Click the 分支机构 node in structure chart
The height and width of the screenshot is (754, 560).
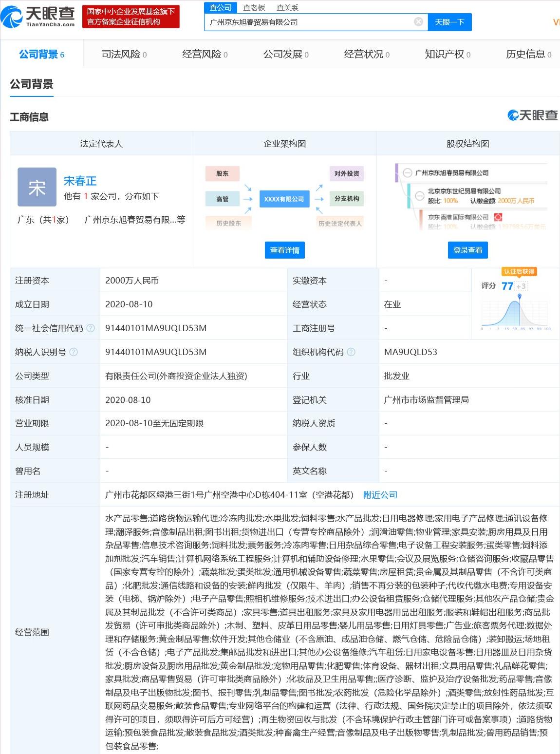tap(347, 199)
